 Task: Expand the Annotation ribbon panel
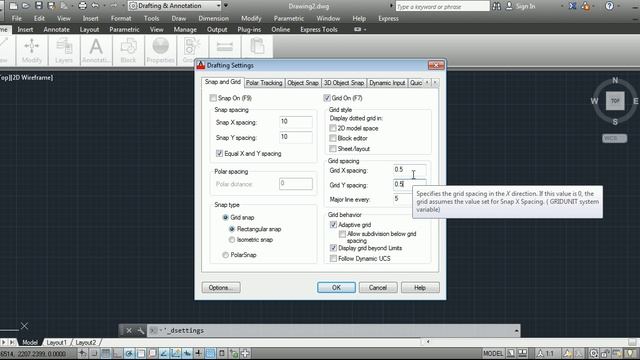click(x=96, y=50)
